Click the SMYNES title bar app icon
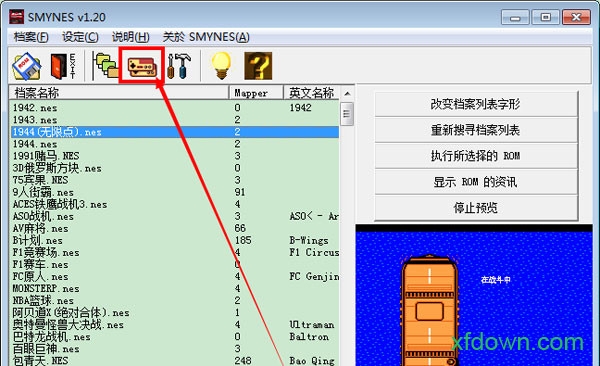This screenshot has width=600, height=366. [x=16, y=17]
